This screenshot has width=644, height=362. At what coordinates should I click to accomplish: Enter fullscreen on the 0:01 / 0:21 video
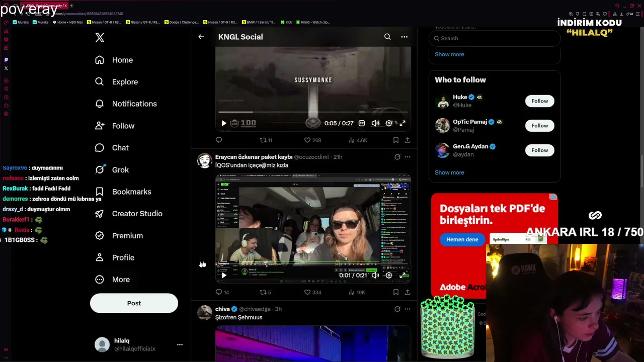[x=403, y=276]
